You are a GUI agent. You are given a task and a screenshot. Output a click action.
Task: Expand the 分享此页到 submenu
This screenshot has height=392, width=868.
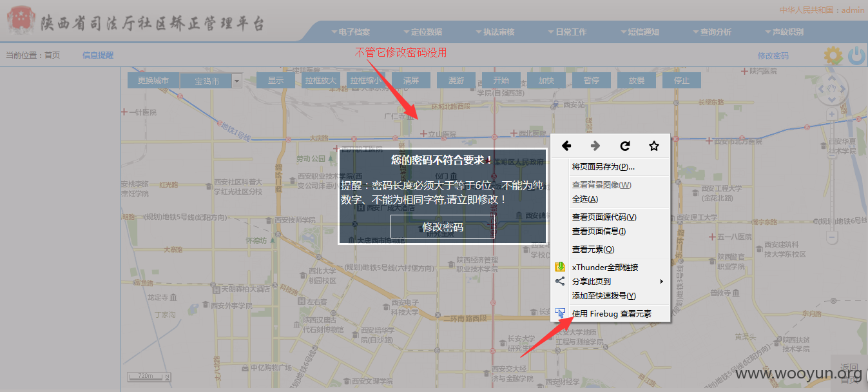[610, 281]
